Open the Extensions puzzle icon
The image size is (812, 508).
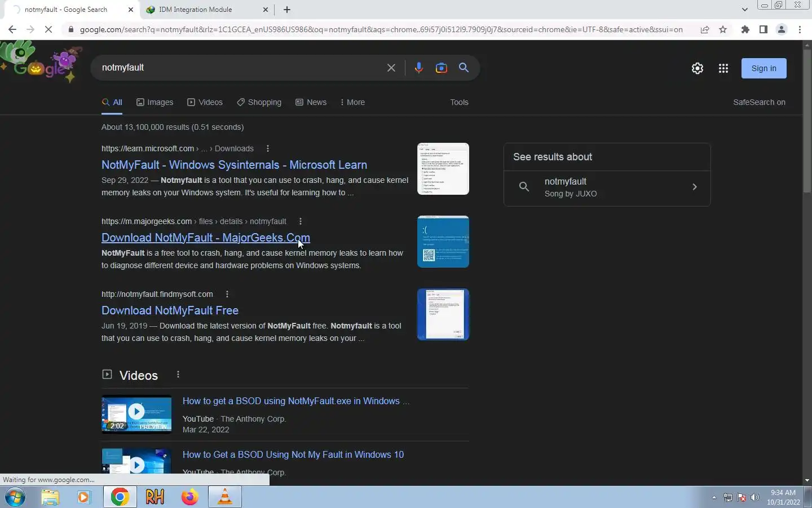[x=745, y=29]
